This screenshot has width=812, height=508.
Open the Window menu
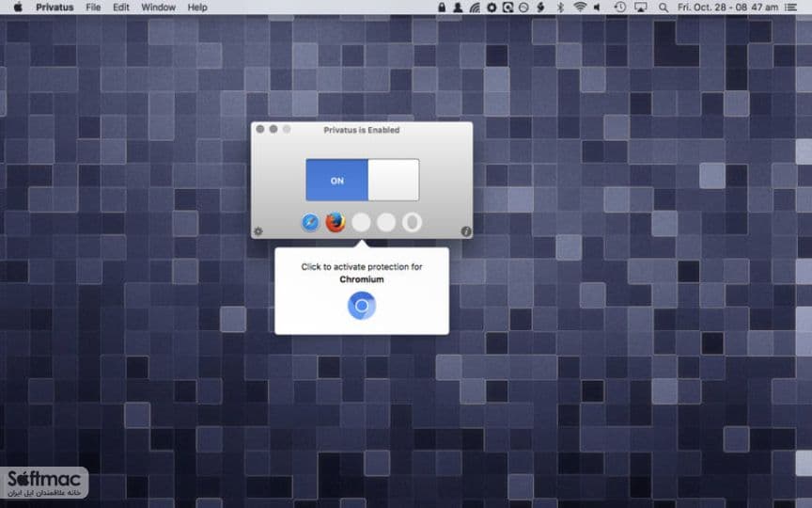(x=159, y=8)
